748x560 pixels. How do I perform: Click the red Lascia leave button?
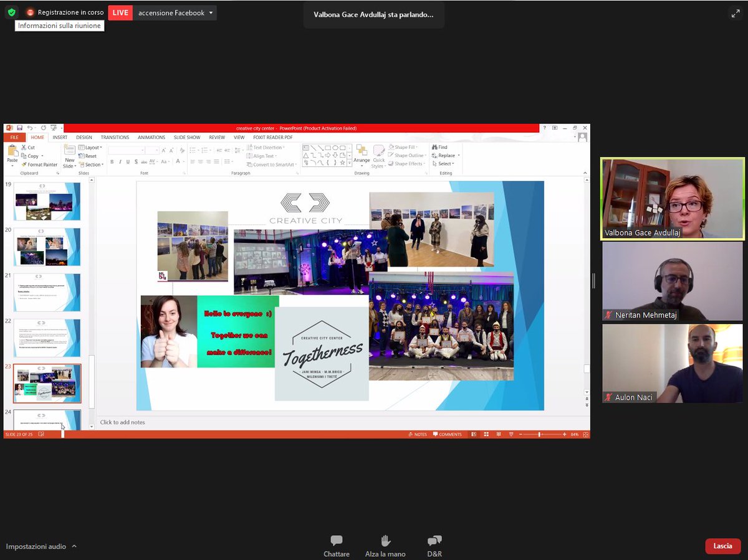(x=723, y=546)
